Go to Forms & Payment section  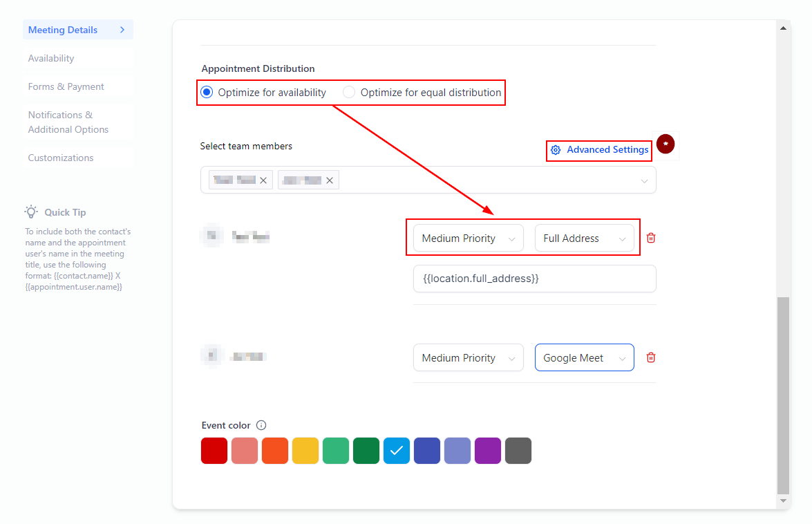[66, 87]
